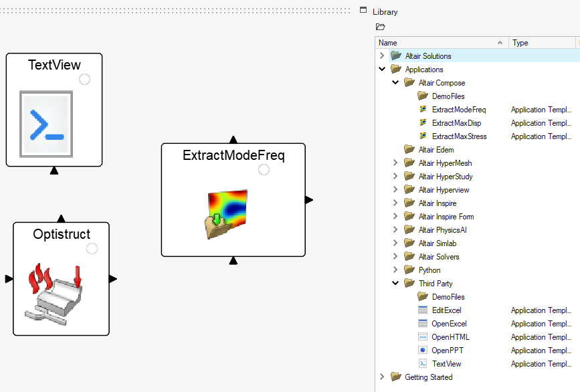Click the OpenHTML icon in Library

[423, 336]
